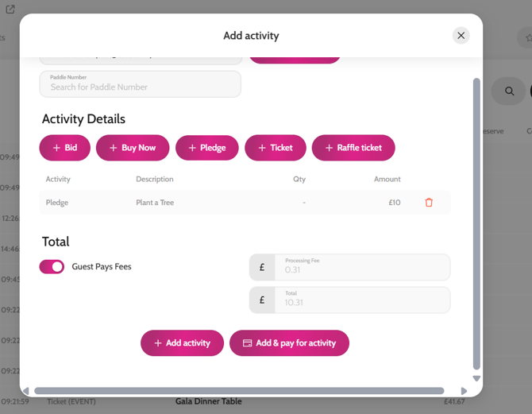
Task: Click the search magnifier icon
Action: coord(509,91)
